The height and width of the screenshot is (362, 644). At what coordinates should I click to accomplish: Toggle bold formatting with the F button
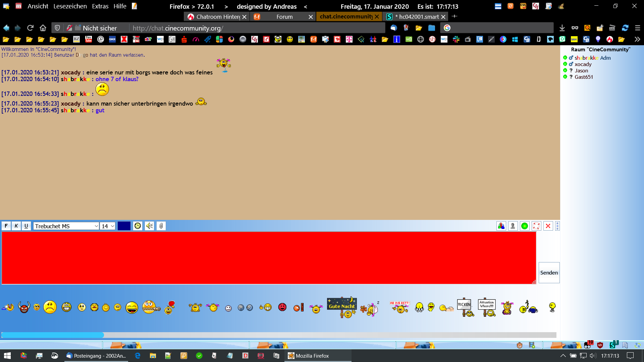6,226
